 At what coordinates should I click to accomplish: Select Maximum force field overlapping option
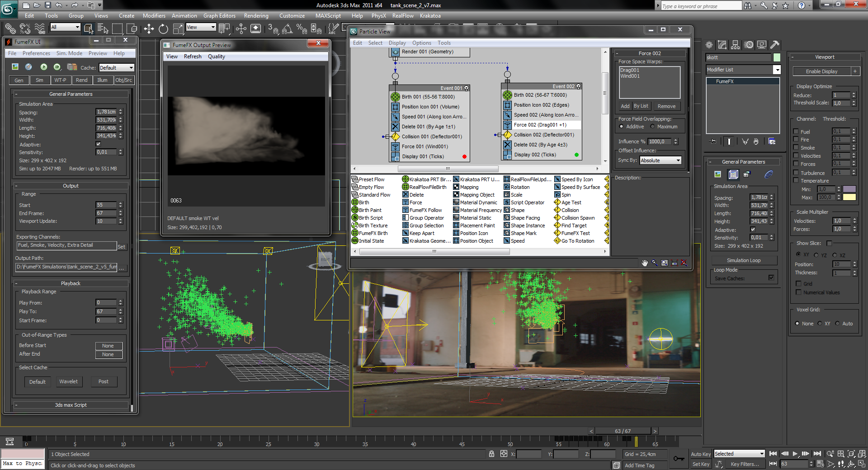[652, 127]
